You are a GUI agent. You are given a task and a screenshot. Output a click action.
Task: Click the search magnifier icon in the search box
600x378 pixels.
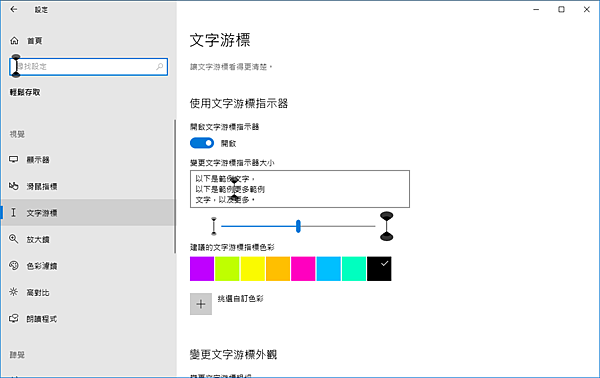[x=160, y=67]
